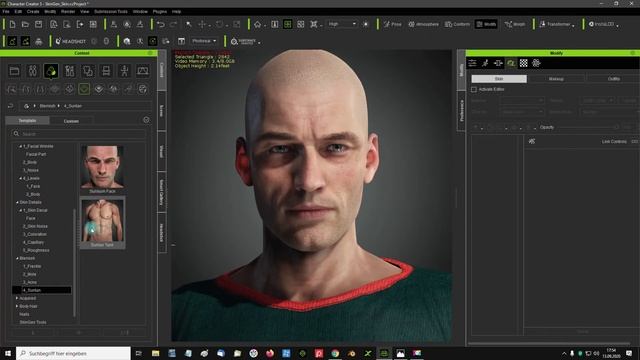The height and width of the screenshot is (360, 640).
Task: Switch to the Outfits tab in Modify
Action: 613,79
